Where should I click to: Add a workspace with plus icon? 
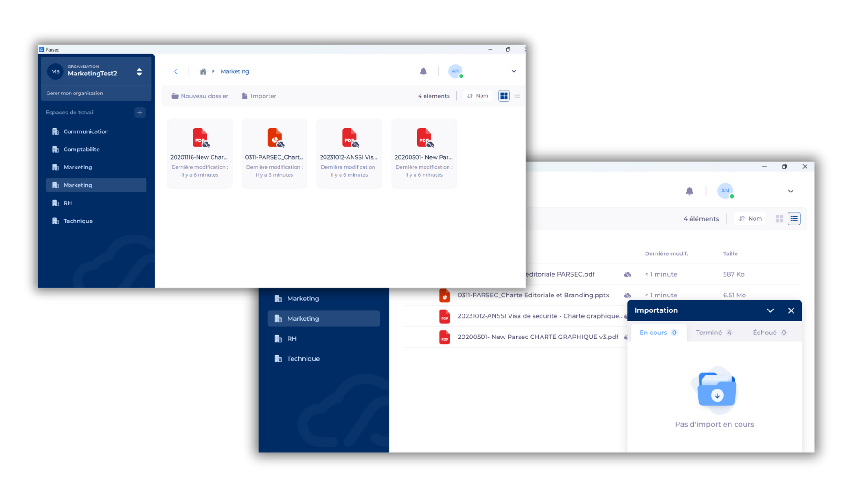click(x=140, y=113)
